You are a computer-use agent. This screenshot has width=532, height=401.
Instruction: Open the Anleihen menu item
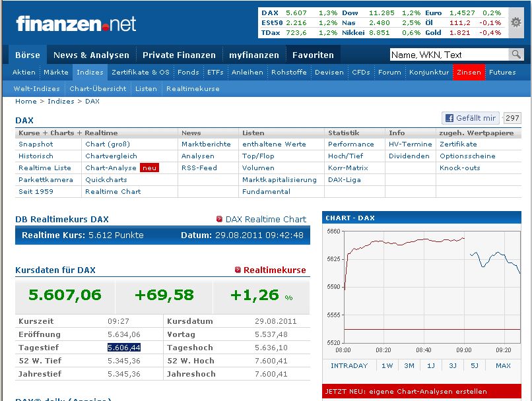(248, 72)
